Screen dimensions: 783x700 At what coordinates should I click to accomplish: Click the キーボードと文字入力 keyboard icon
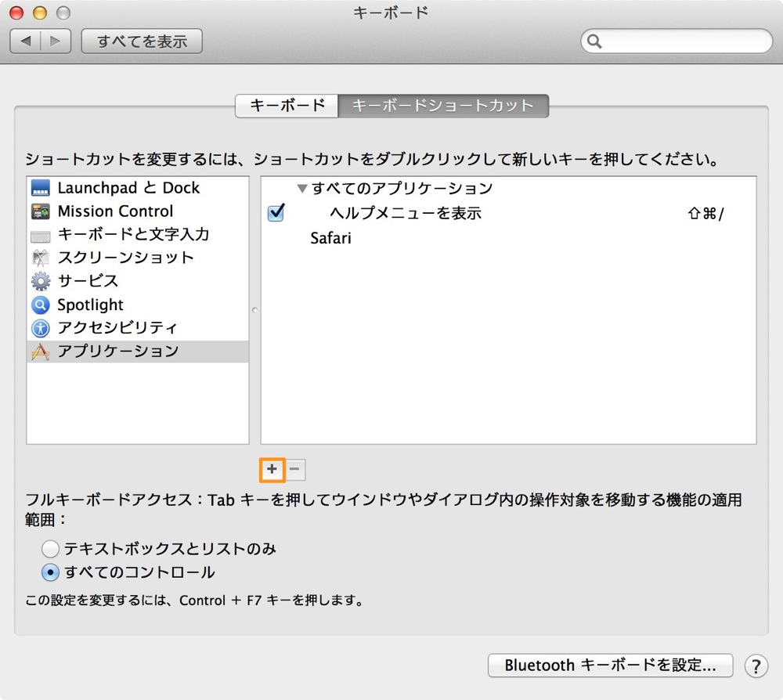(41, 235)
